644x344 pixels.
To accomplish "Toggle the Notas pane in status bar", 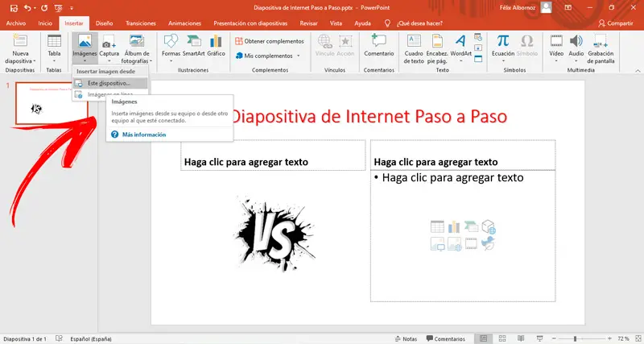I will 405,338.
